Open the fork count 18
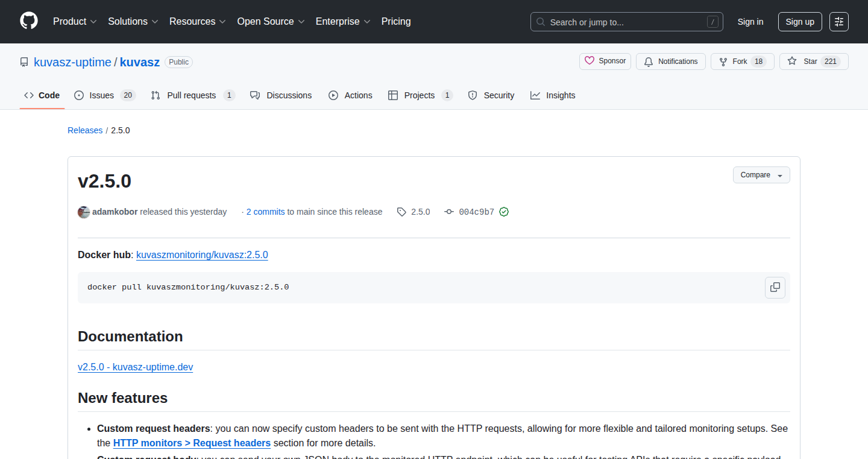Viewport: 868px width, 459px height. tap(759, 62)
